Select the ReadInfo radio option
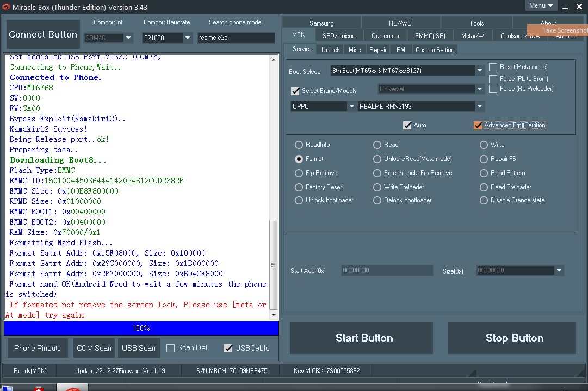 [299, 145]
